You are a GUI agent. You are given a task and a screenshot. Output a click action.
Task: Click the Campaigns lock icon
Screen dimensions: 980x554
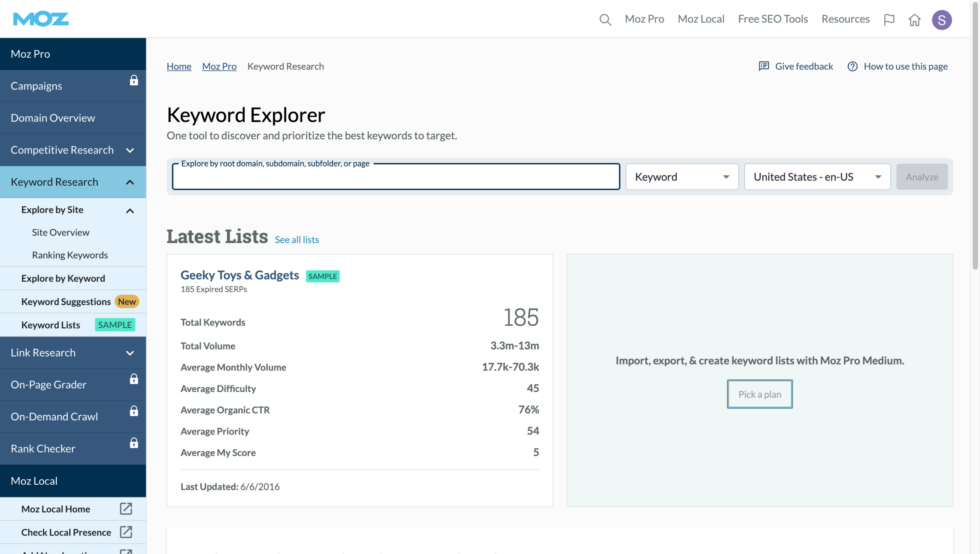coord(134,80)
